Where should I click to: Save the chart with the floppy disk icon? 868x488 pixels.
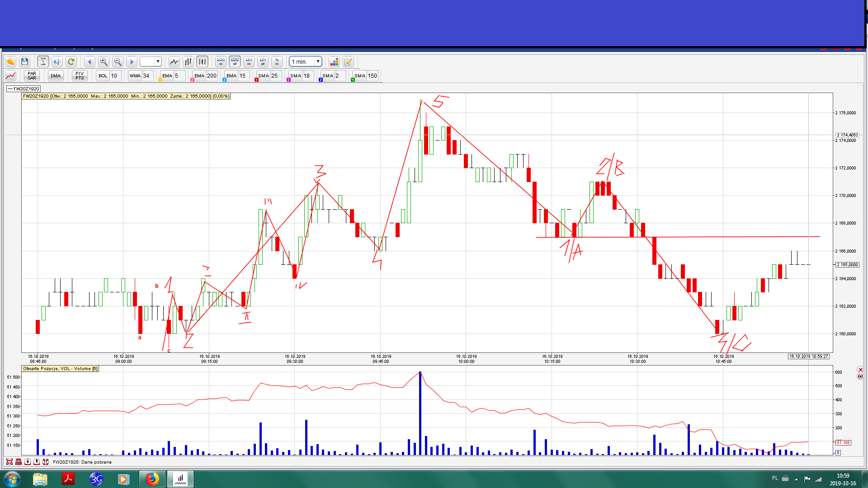(25, 62)
